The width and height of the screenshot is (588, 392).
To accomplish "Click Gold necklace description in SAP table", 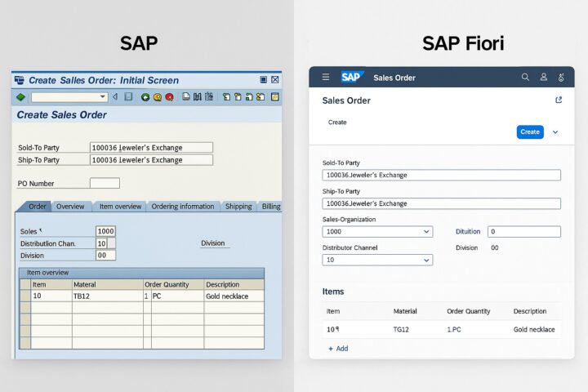I will [x=234, y=296].
